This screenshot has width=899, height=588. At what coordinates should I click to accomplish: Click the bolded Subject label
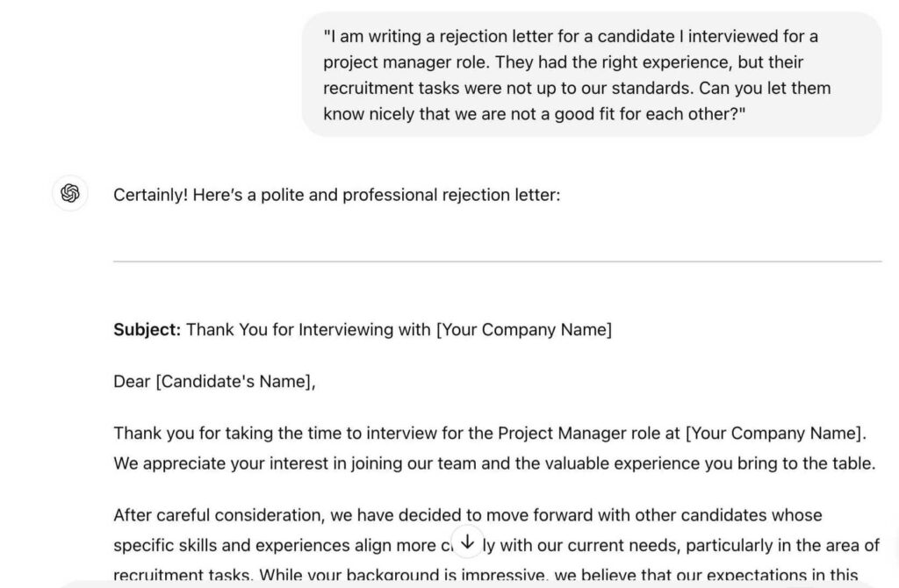click(147, 329)
